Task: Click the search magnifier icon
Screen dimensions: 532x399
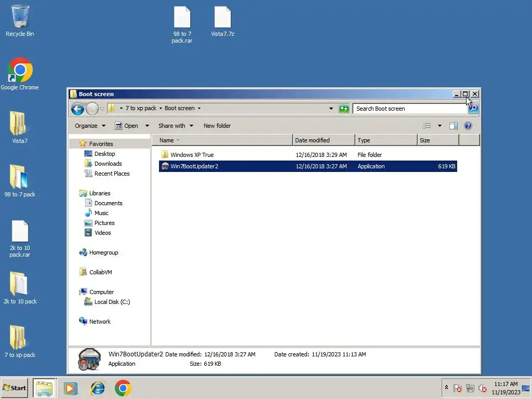Action: point(473,109)
